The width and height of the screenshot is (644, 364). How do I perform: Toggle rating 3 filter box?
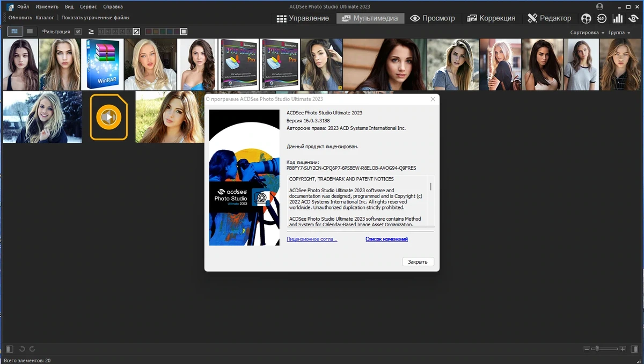pos(115,32)
